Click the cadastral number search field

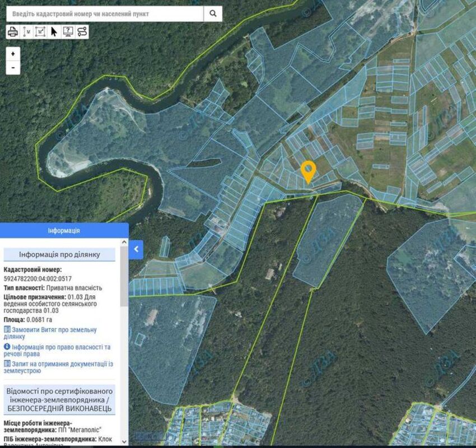tap(105, 13)
